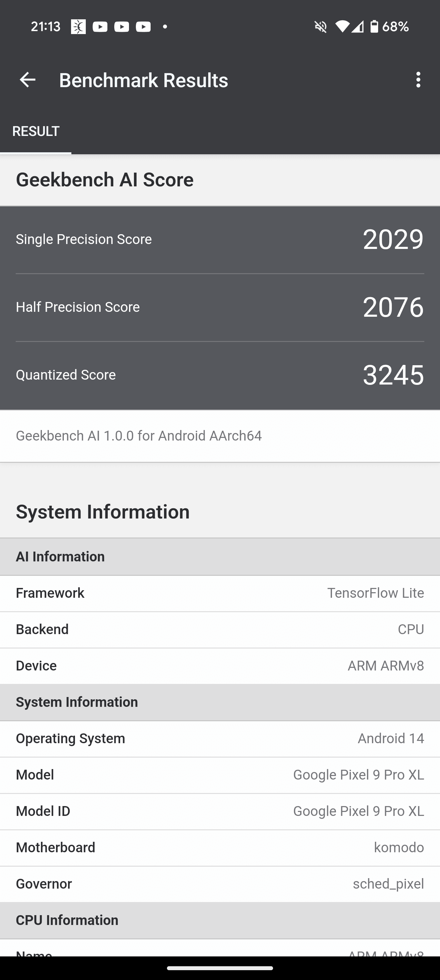
Task: Tap the cellular signal icon
Action: coord(357,27)
